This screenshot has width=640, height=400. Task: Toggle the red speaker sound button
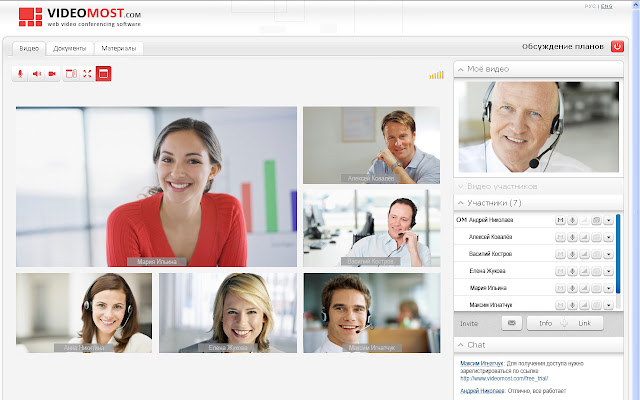(36, 74)
